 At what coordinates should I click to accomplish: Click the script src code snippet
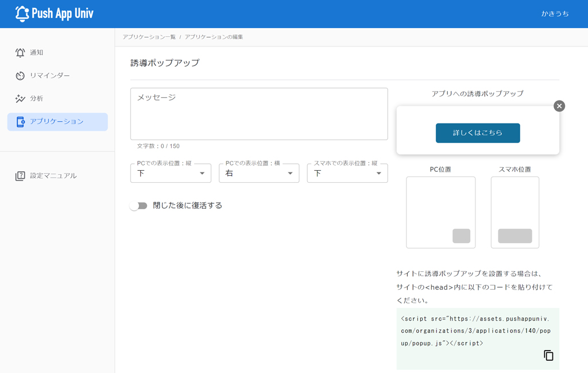coord(475,331)
